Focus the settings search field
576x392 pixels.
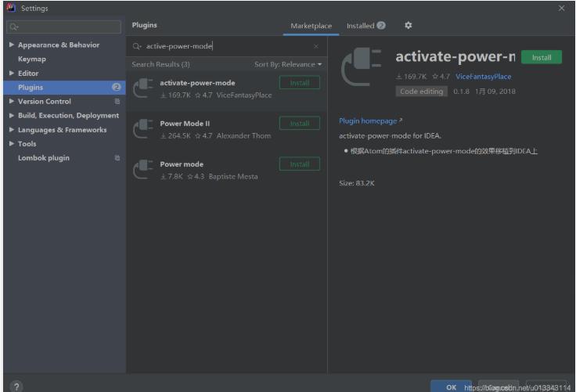click(64, 27)
